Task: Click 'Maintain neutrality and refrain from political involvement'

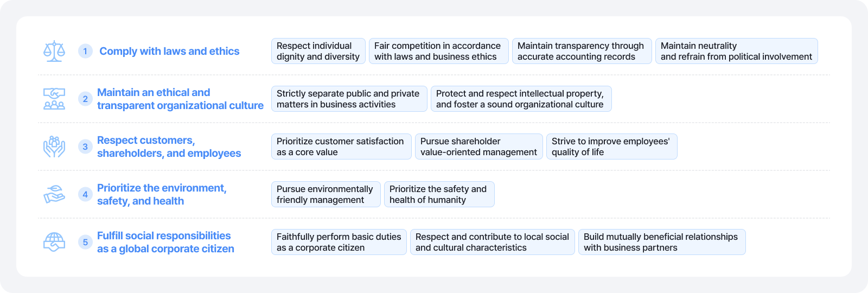Action: pyautogui.click(x=736, y=51)
